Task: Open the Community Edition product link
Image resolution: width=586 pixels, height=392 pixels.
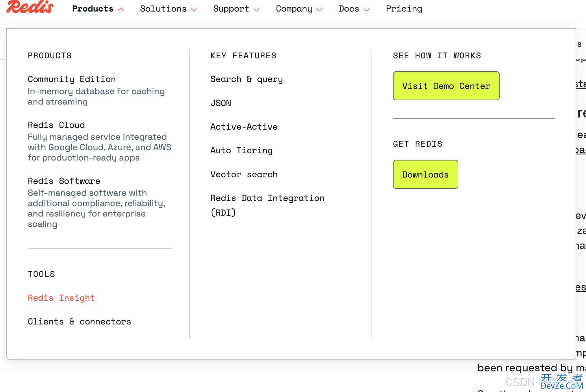Action: (72, 79)
